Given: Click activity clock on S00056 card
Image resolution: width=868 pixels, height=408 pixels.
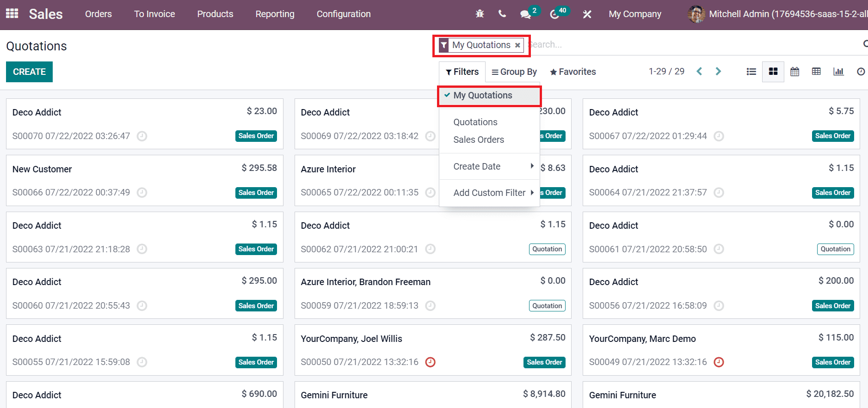Looking at the screenshot, I should (x=719, y=305).
